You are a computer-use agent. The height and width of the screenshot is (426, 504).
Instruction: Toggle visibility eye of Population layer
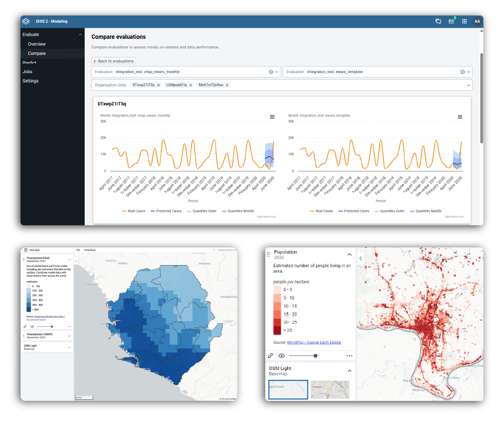point(282,355)
